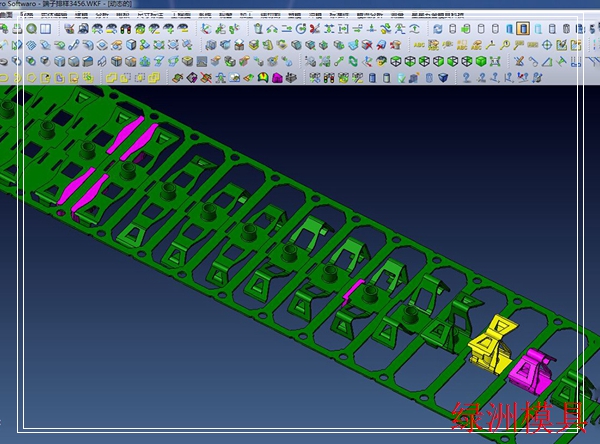The width and height of the screenshot is (600, 444).
Task: Click the red scissors trim icon
Action: point(315,29)
